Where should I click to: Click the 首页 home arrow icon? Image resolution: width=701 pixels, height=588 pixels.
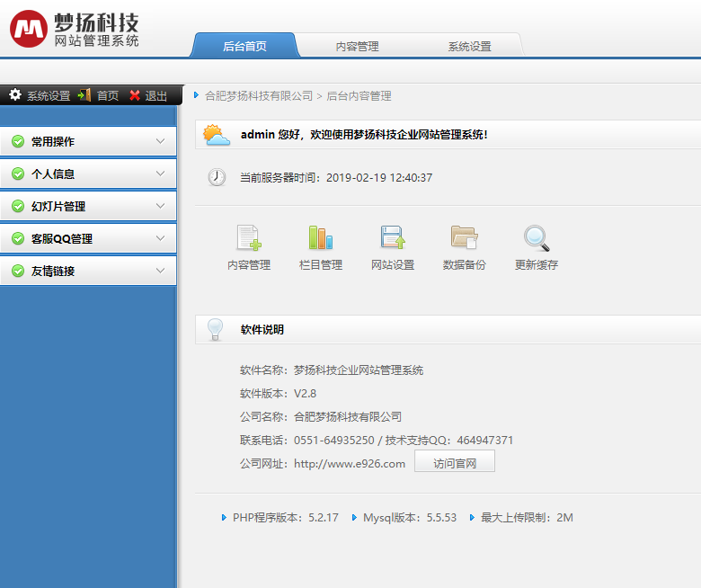(x=84, y=95)
